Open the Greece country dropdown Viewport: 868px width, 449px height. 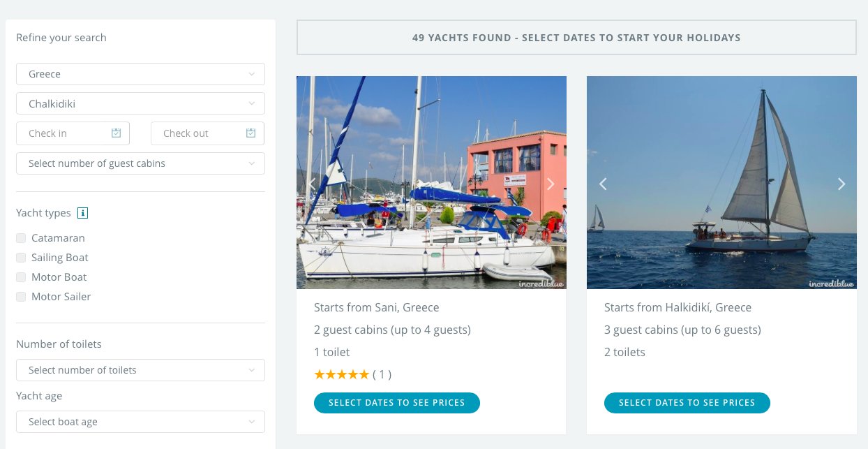[140, 74]
